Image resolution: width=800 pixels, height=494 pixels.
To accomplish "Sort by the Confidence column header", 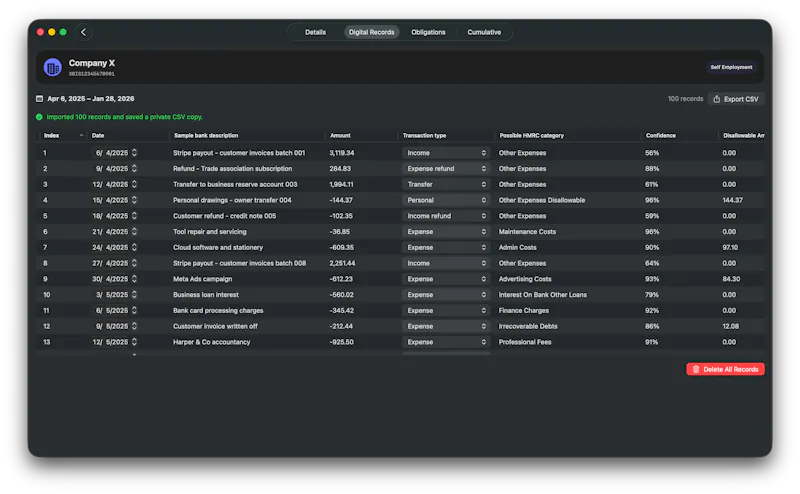I will [661, 135].
